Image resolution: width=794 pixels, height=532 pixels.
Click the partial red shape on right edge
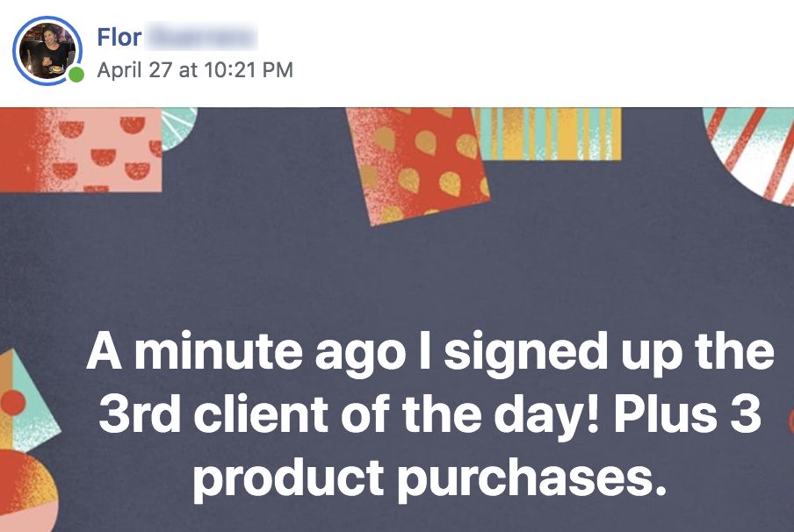791,421
